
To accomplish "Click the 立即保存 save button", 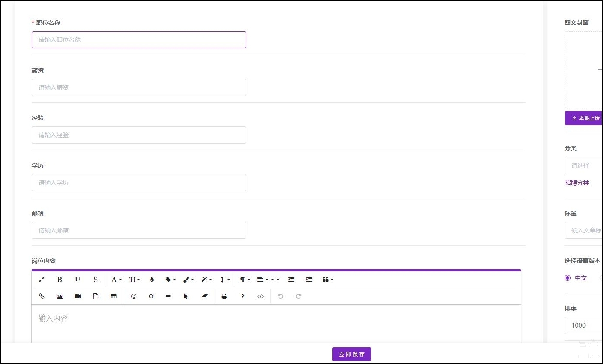I will (352, 354).
